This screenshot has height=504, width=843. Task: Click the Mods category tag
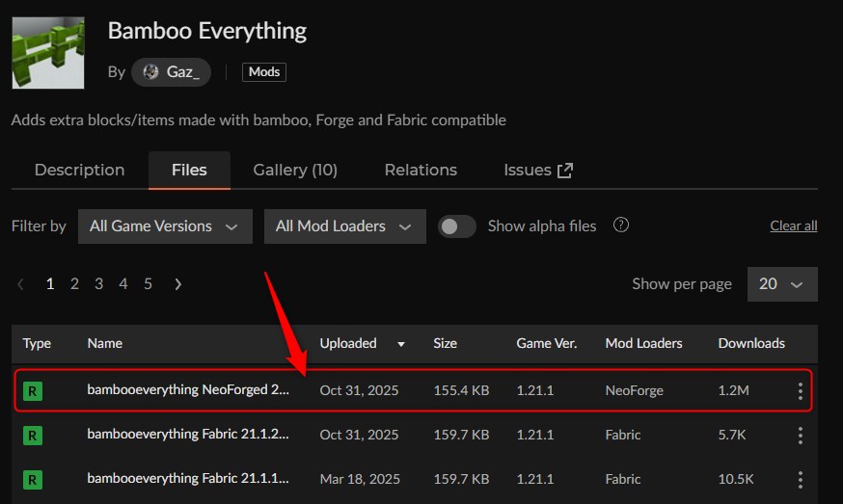[264, 72]
